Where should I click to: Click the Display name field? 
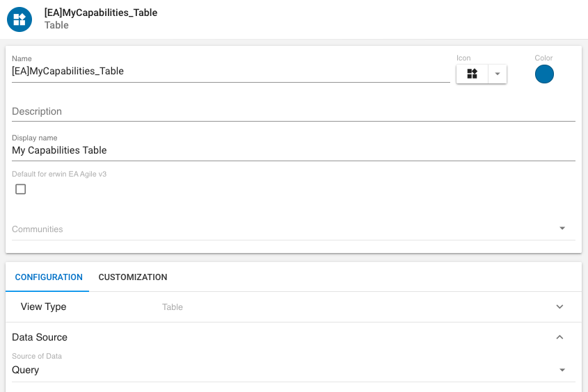(x=292, y=150)
